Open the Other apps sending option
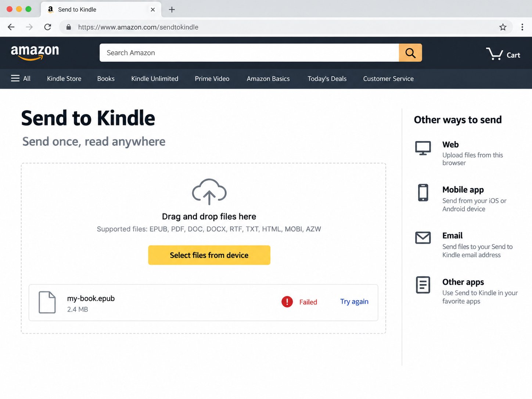This screenshot has width=532, height=399. coord(463,282)
